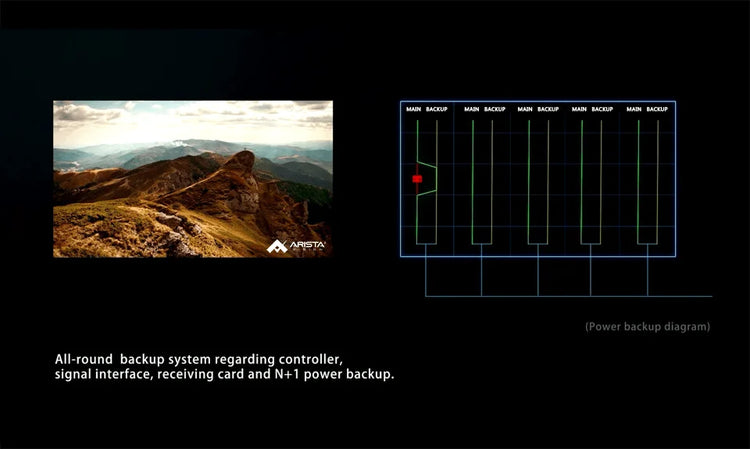Click the second MAIN label in the diagram
This screenshot has width=750, height=449.
471,109
